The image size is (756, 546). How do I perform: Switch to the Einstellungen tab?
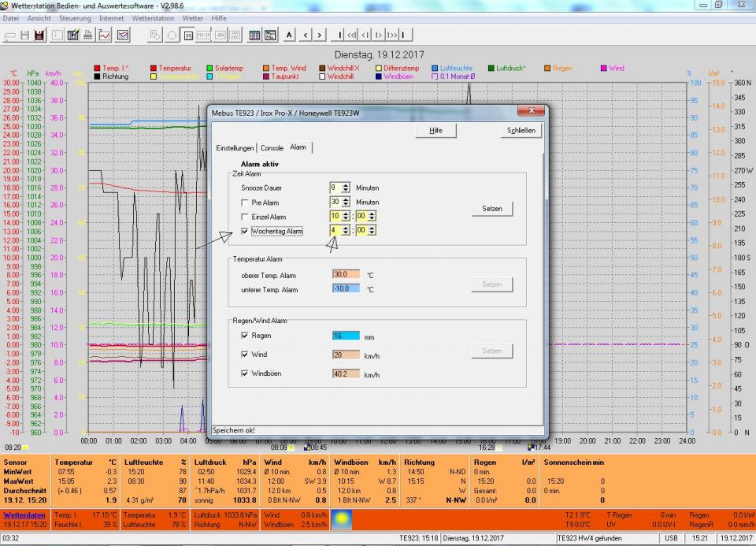[235, 148]
